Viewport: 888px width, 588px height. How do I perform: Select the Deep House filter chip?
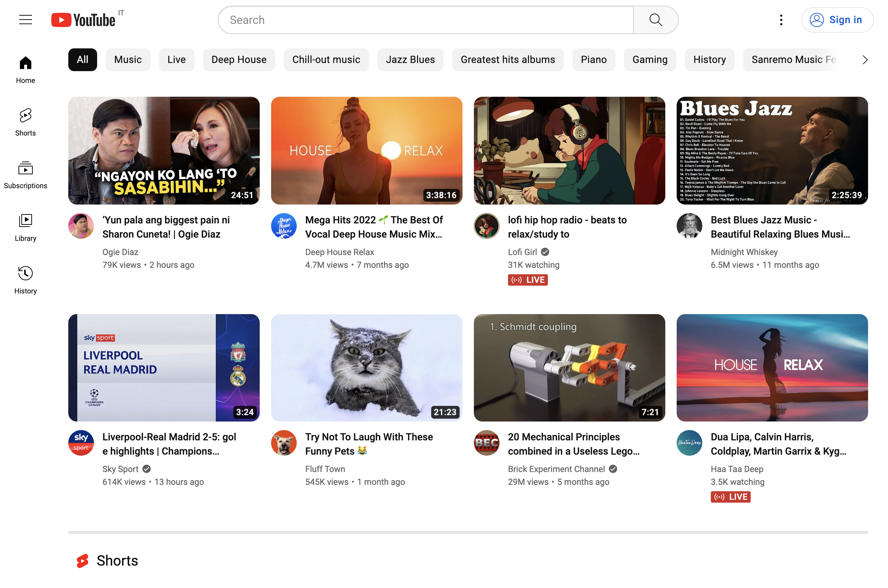pyautogui.click(x=239, y=60)
